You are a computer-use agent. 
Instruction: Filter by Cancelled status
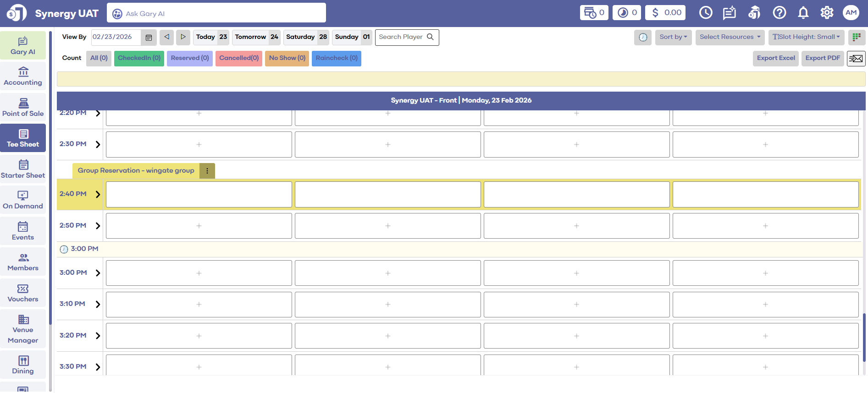tap(239, 58)
